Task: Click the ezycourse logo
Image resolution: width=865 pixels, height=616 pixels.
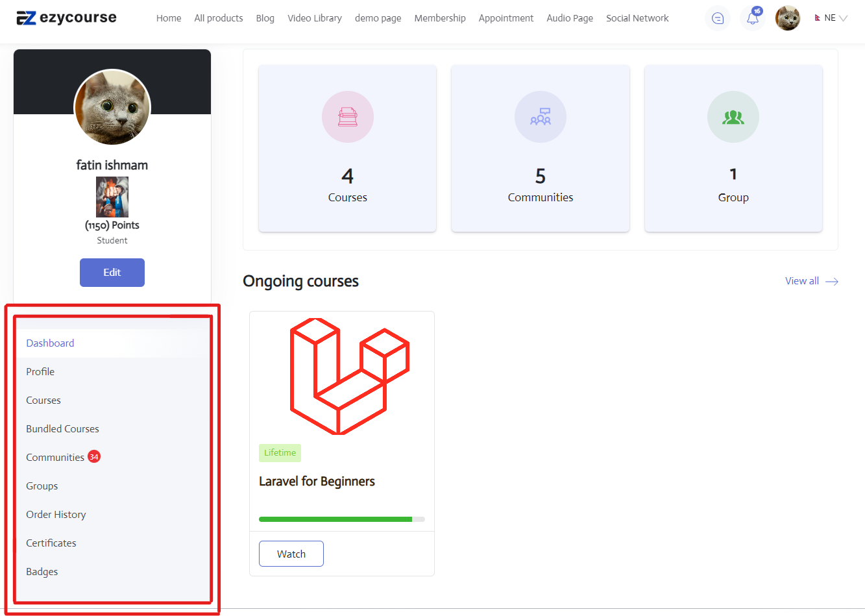Action: (66, 18)
